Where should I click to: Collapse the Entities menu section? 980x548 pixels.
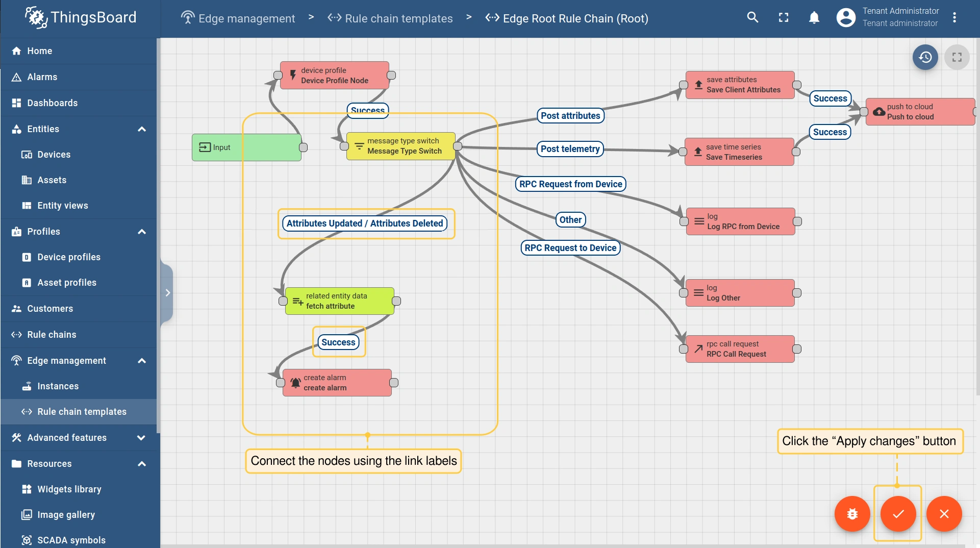[142, 129]
